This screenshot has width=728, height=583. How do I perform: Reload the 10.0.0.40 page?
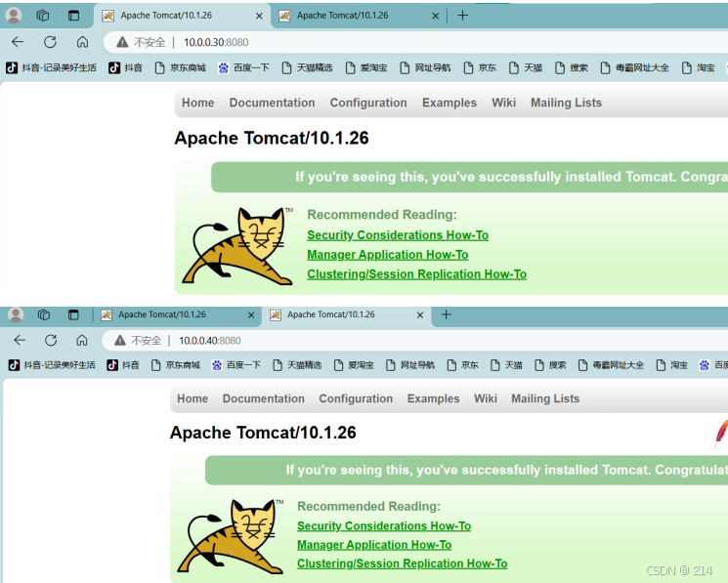point(51,341)
